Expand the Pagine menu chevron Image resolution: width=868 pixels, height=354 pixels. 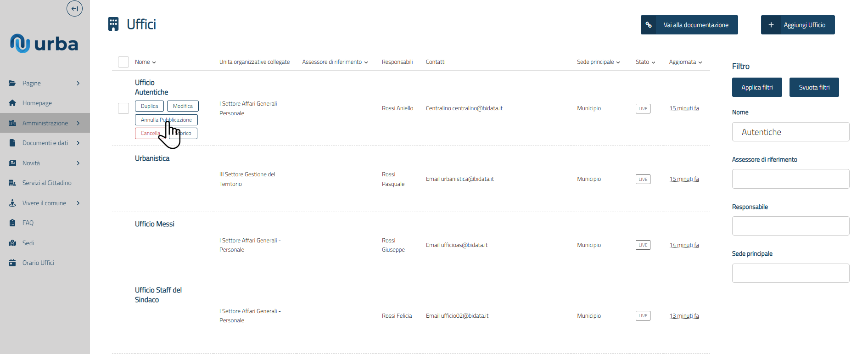78,83
